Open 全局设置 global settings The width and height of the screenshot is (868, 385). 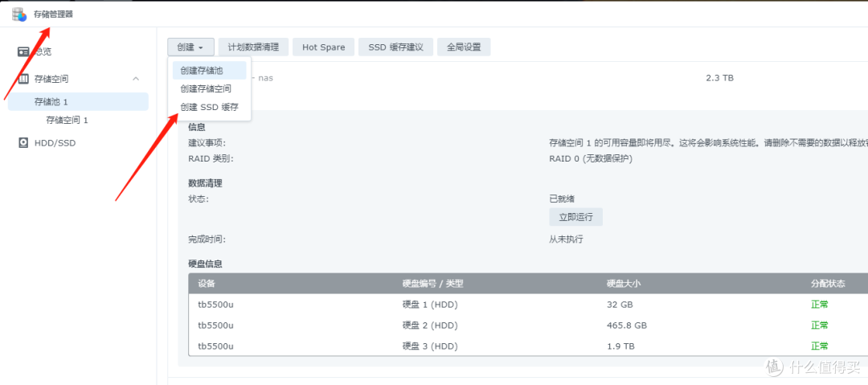[x=464, y=47]
